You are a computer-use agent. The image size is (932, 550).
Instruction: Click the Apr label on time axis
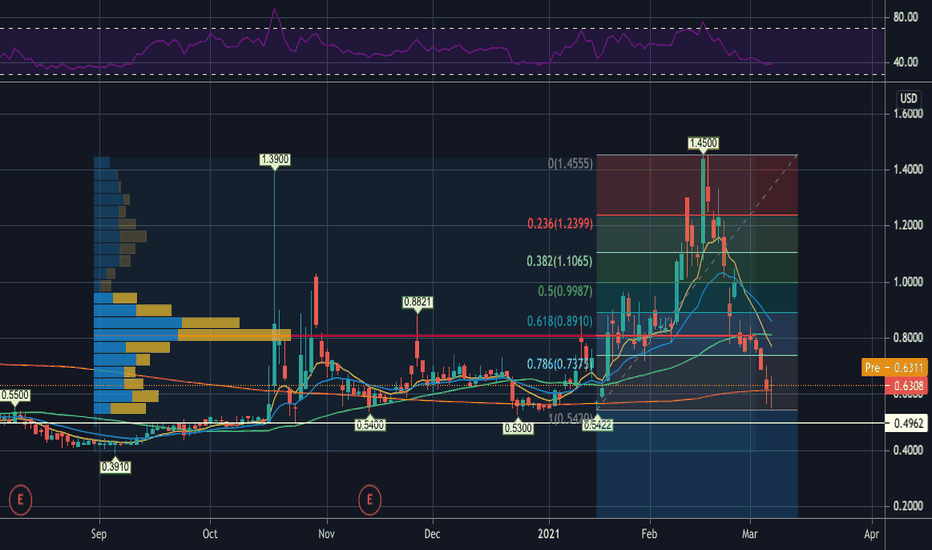coord(871,534)
